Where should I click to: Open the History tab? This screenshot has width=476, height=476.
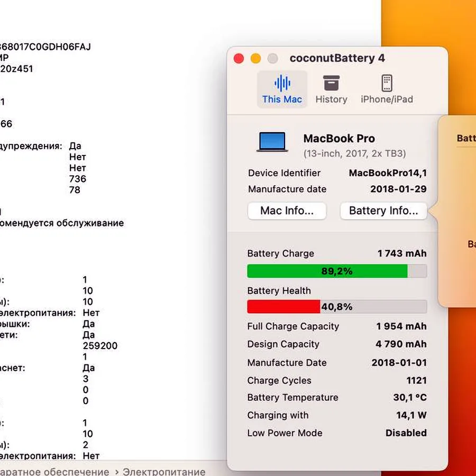[x=331, y=89]
